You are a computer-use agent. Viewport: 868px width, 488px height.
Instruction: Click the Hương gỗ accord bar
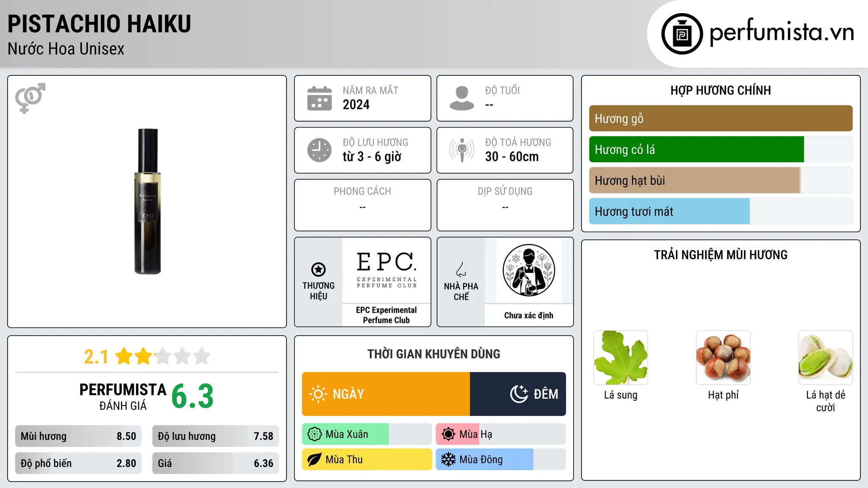point(721,118)
